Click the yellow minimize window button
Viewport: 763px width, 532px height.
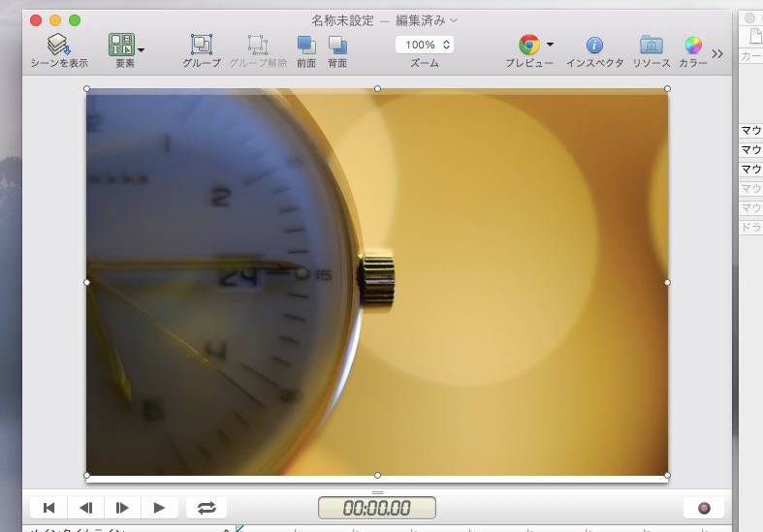point(55,20)
